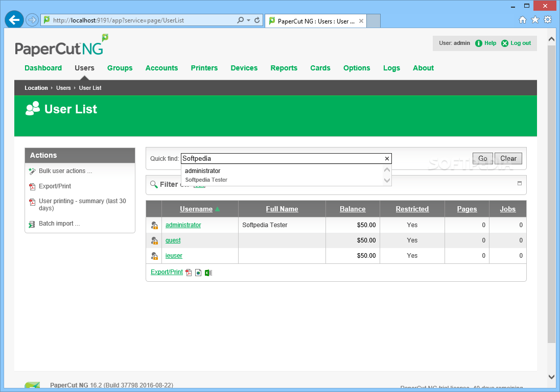The width and height of the screenshot is (560, 392).
Task: Sort by Username column header
Action: coord(196,209)
